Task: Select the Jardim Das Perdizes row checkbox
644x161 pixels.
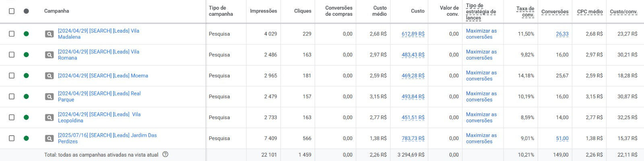Action: (x=12, y=138)
